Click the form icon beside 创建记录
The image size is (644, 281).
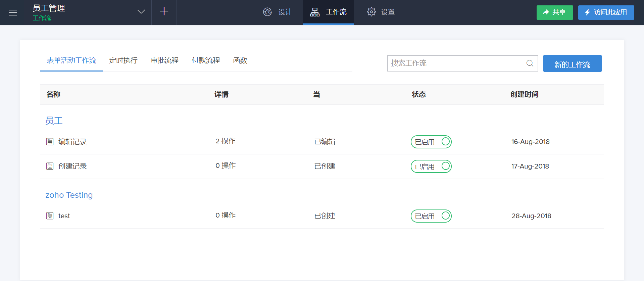pos(50,166)
